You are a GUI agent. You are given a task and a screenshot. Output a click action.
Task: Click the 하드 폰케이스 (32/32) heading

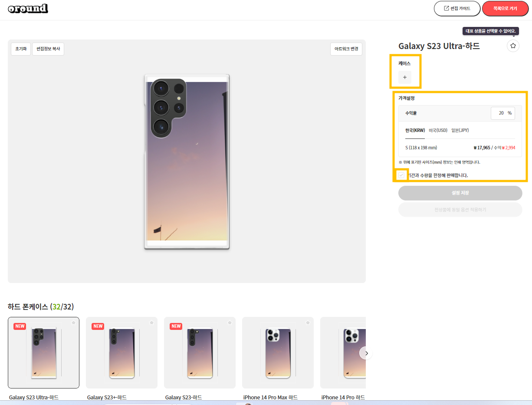41,306
